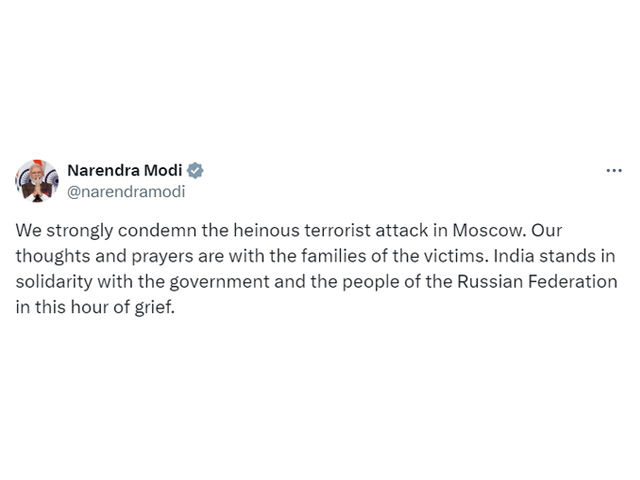Click the Narendra Modi display name
Image resolution: width=640 pixels, height=480 pixels.
tap(124, 171)
